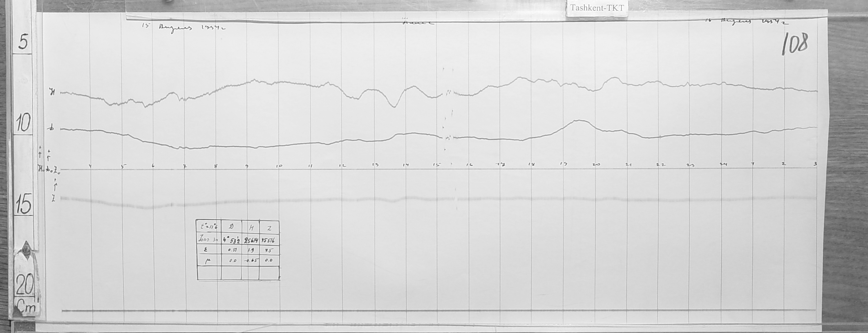Click the Z trace label at left
The image size is (868, 333).
(x=53, y=199)
